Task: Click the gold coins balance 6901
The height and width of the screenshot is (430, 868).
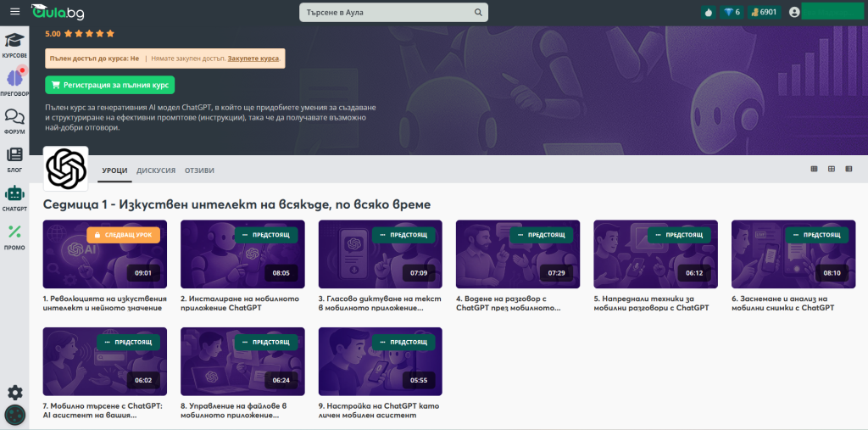Action: [763, 12]
